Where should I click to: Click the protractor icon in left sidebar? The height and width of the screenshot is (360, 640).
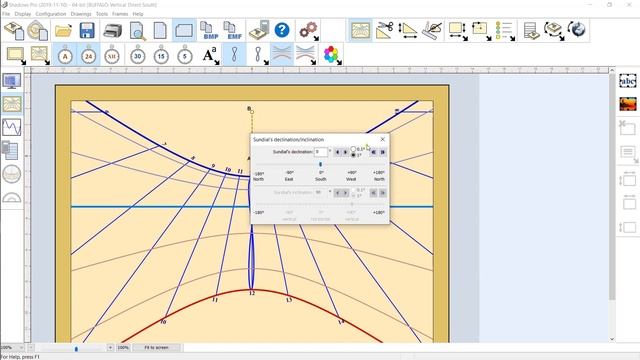click(x=11, y=198)
